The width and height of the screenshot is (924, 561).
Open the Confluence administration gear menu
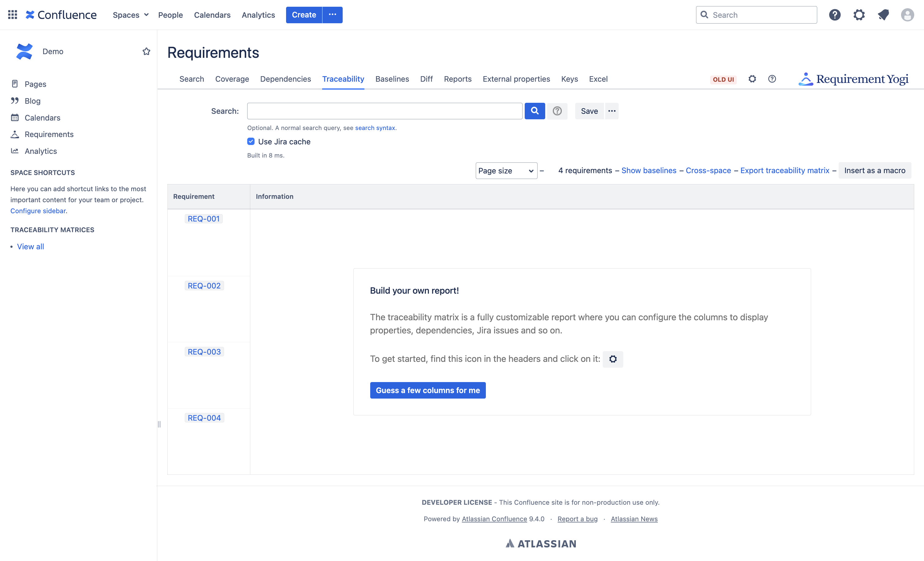tap(859, 15)
